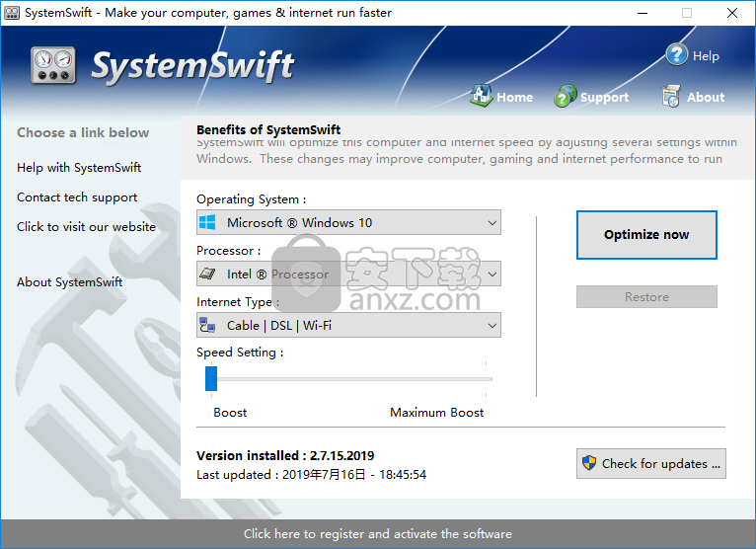Click the Support globe icon
Screen dimensions: 756x549
click(x=566, y=96)
